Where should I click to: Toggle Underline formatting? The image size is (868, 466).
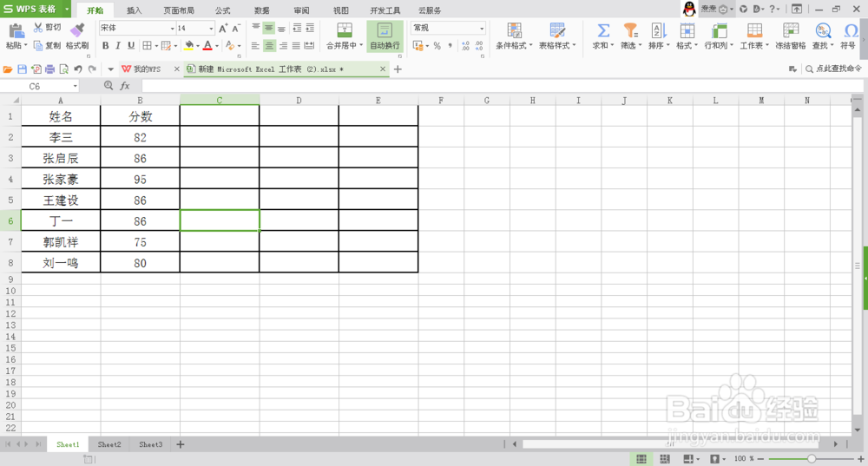tap(131, 45)
